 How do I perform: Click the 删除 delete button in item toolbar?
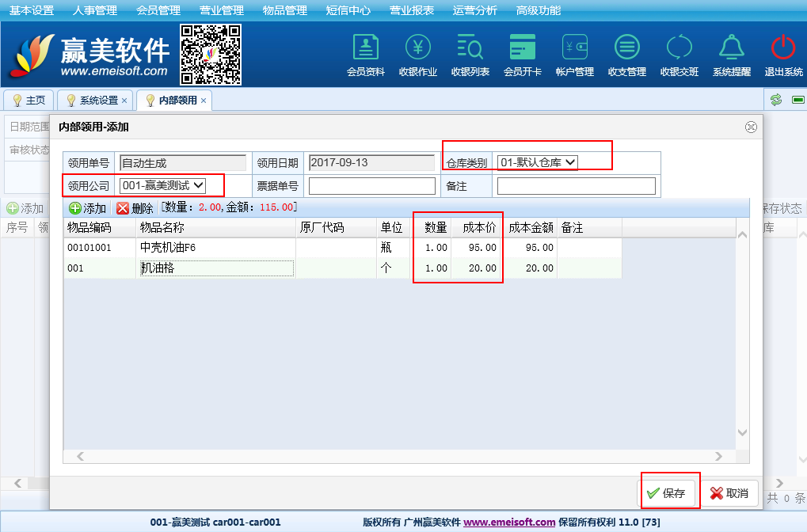tap(135, 208)
